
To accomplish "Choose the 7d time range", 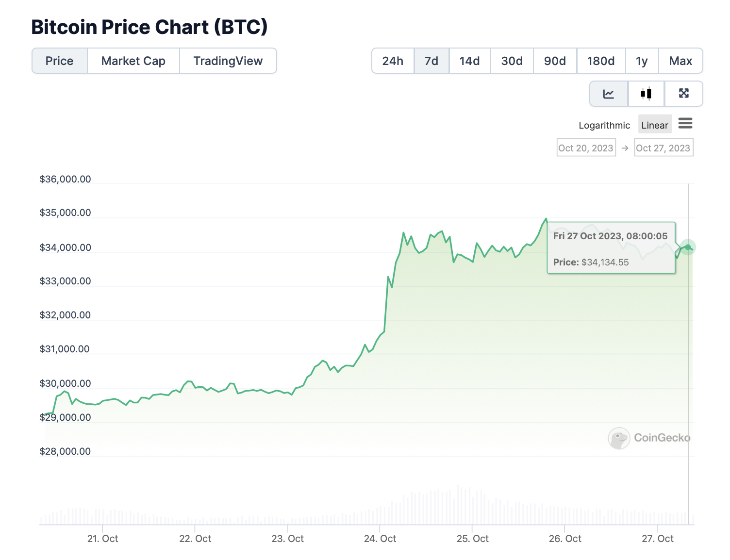I will click(431, 61).
